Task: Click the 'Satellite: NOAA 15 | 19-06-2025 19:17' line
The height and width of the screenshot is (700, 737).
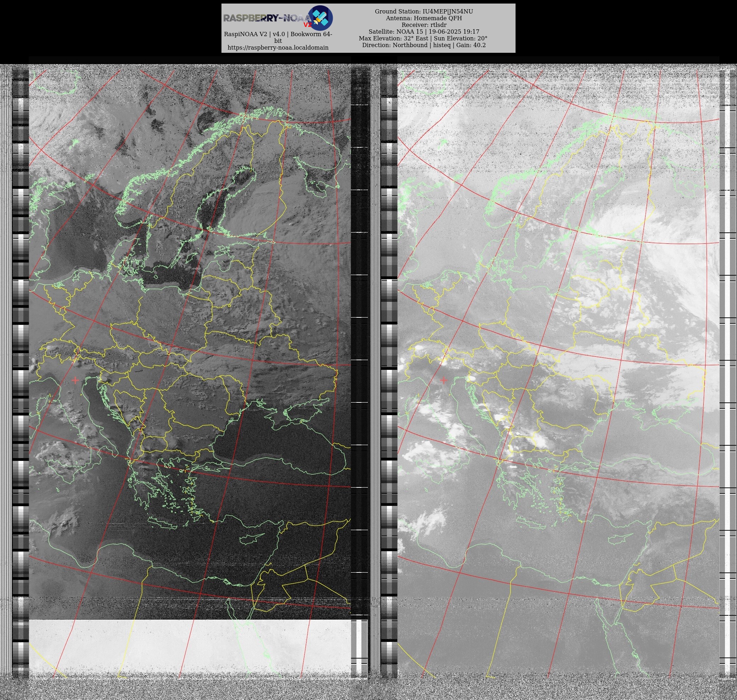Action: pyautogui.click(x=424, y=32)
